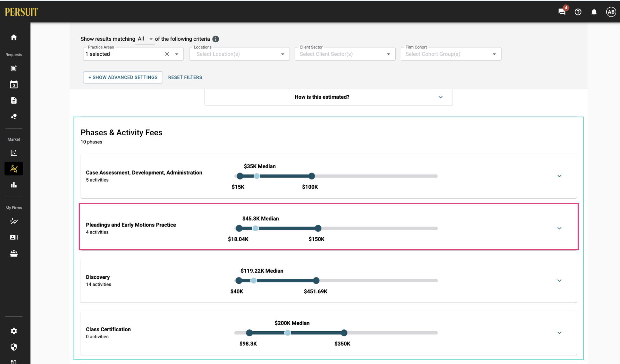Viewport: 620px width, 364px height.
Task: Open the help question mark icon
Action: (578, 12)
